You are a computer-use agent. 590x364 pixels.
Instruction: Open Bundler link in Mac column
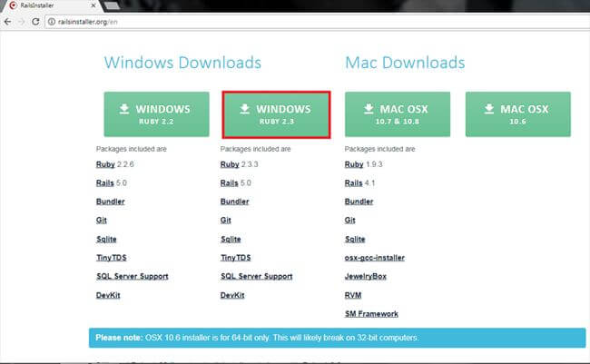[x=359, y=202]
